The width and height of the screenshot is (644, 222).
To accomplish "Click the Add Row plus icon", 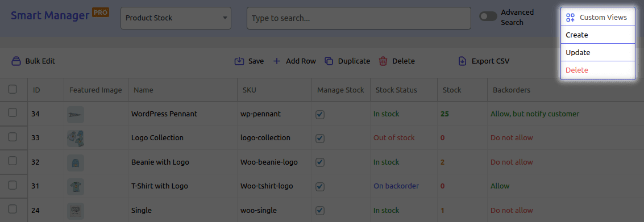I will tap(277, 61).
